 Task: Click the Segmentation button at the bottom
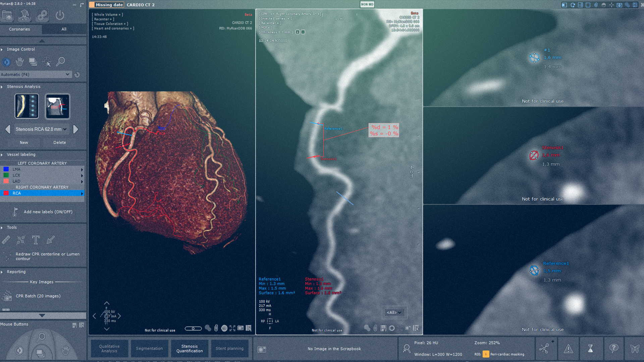point(150,348)
